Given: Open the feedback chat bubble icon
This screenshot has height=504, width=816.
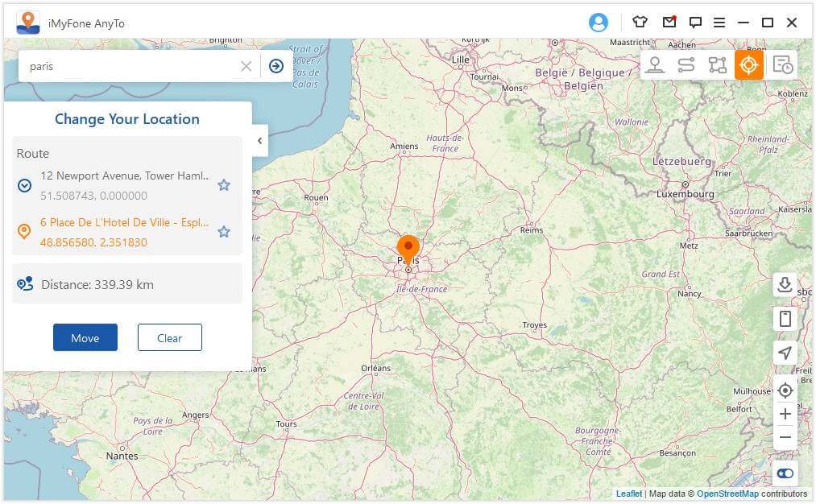Looking at the screenshot, I should [x=695, y=23].
